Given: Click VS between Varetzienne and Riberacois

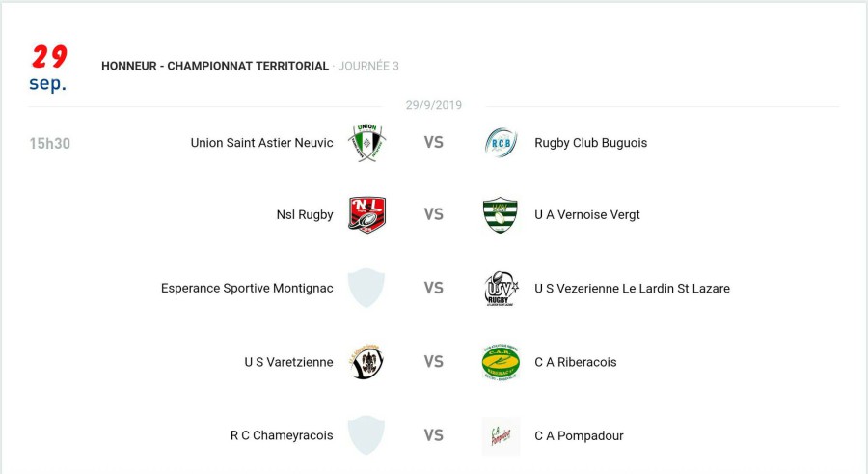Looking at the screenshot, I should click(434, 362).
